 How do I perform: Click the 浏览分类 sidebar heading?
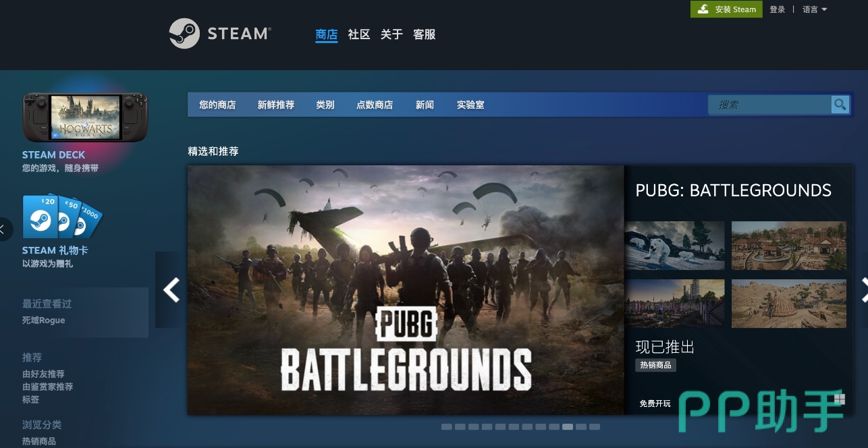42,424
